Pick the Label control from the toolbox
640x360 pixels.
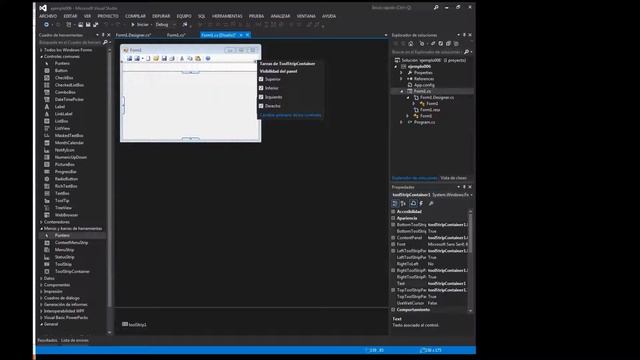tap(60, 107)
